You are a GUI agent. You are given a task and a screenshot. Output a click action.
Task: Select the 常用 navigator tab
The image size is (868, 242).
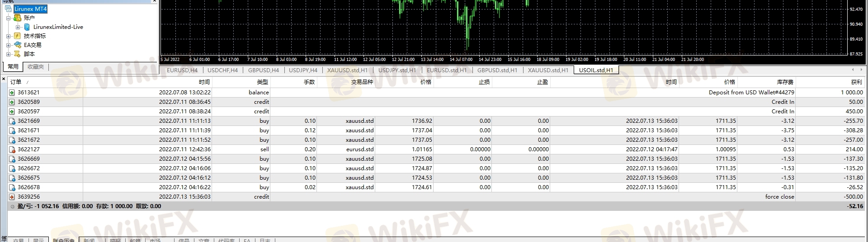(13, 67)
